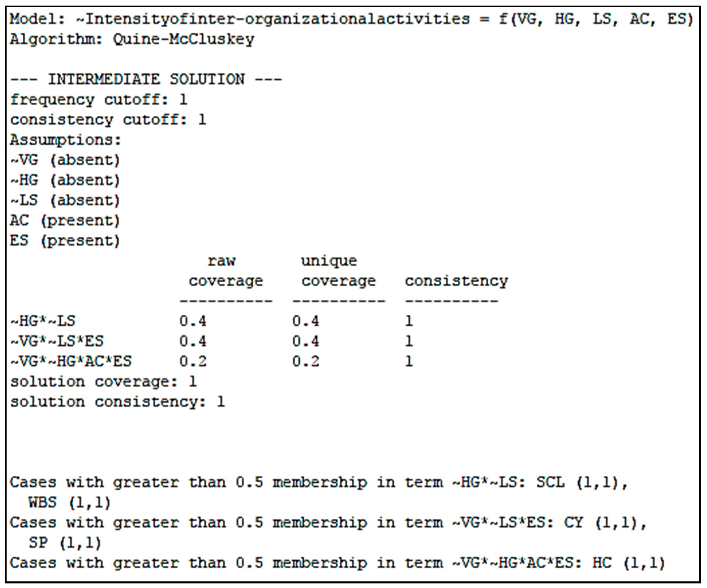Click the frequency cutoff value line
This screenshot has width=707, height=588.
[98, 100]
